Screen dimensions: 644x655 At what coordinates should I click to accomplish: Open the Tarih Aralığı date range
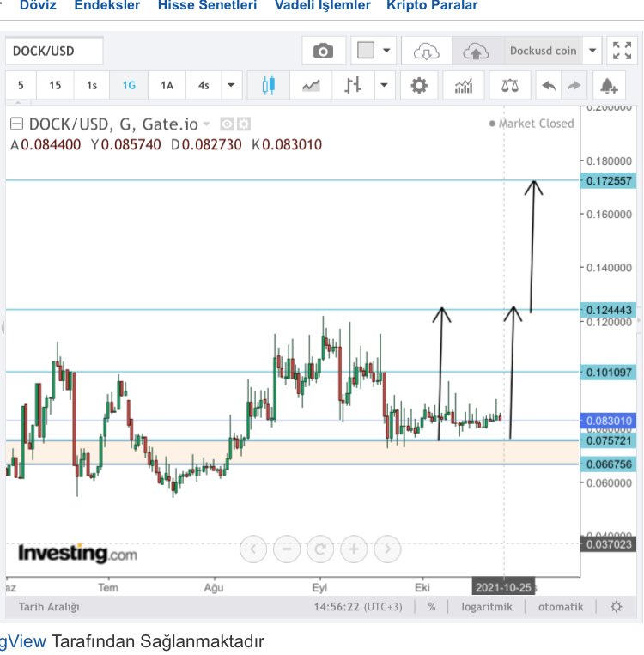click(x=49, y=607)
